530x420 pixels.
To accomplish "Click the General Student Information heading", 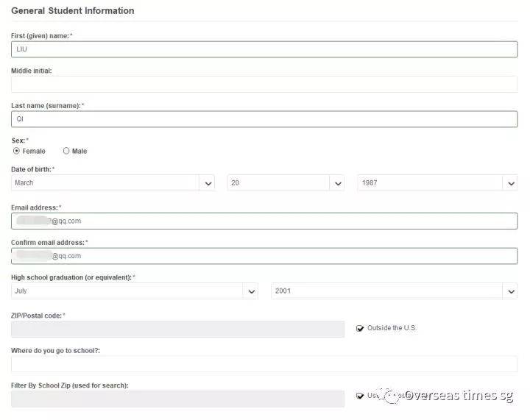I will coord(73,11).
